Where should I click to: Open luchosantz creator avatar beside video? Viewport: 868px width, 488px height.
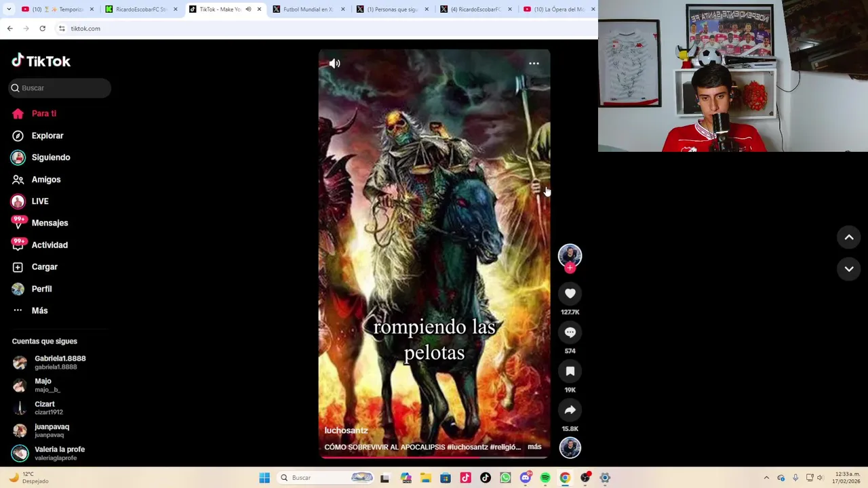(x=570, y=255)
